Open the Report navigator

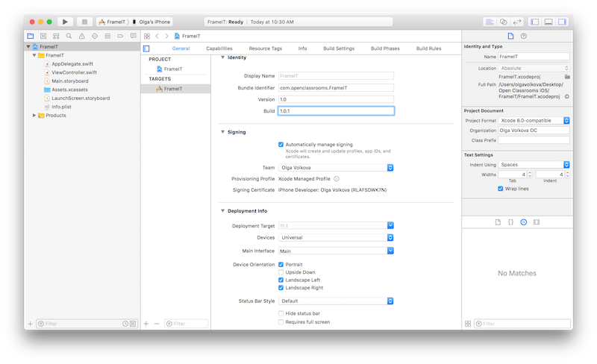[x=134, y=36]
